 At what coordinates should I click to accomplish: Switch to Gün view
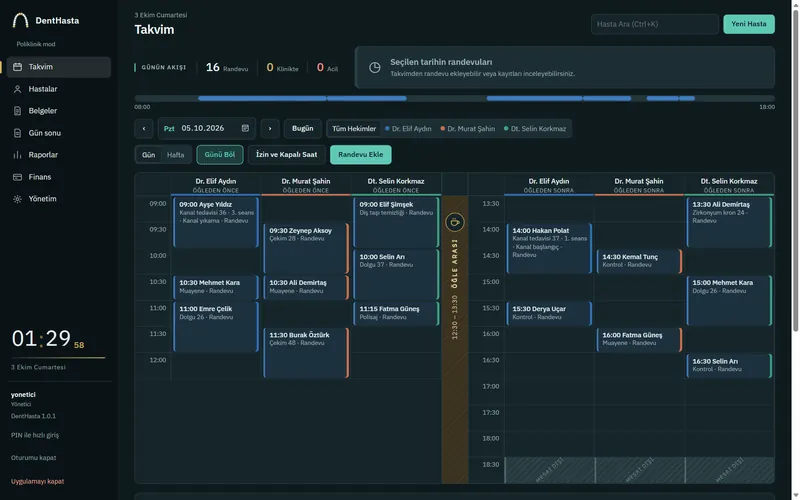[x=148, y=155]
